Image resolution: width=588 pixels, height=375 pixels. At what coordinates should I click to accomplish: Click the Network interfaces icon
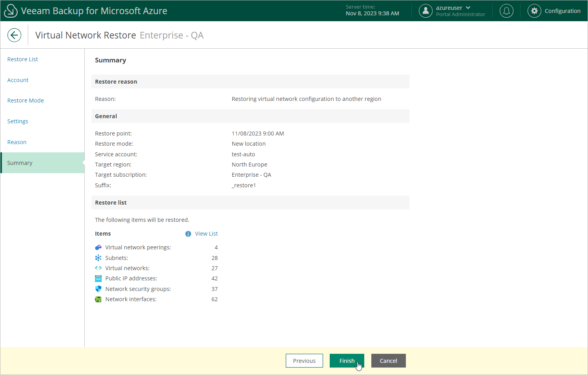click(x=98, y=299)
